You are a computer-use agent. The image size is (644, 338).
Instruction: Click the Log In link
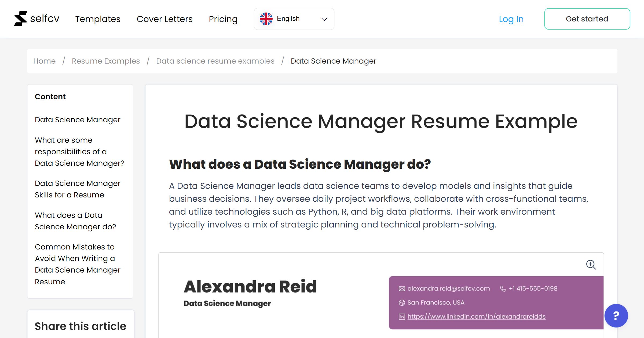tap(511, 19)
